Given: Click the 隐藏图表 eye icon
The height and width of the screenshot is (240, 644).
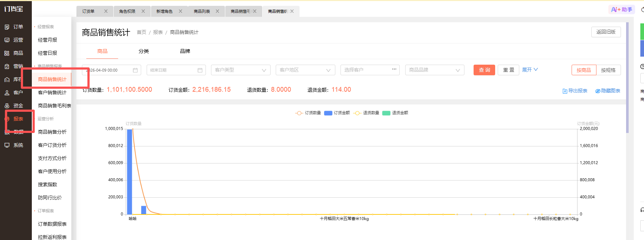Looking at the screenshot, I should [598, 91].
